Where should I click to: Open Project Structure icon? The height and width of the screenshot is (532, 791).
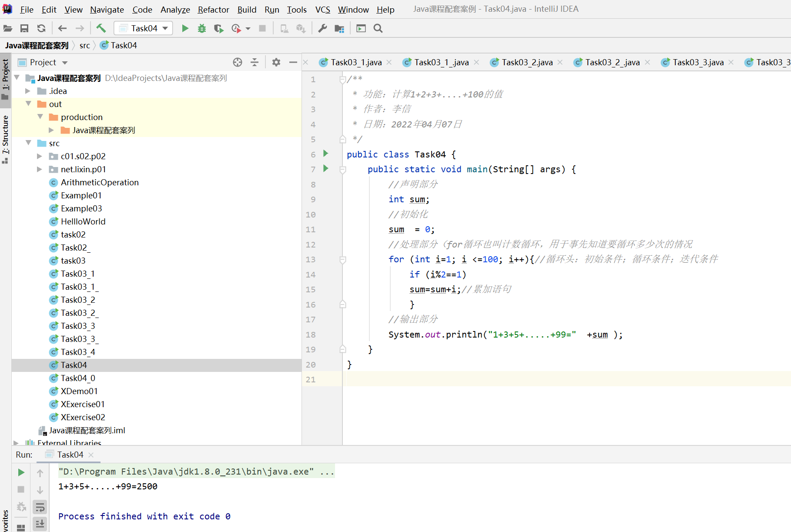pos(339,28)
